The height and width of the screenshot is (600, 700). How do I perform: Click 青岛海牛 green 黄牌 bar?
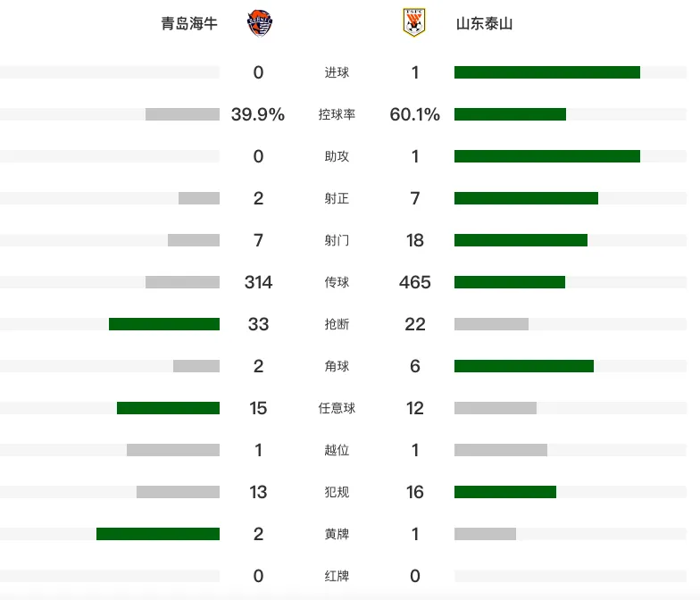[158, 534]
